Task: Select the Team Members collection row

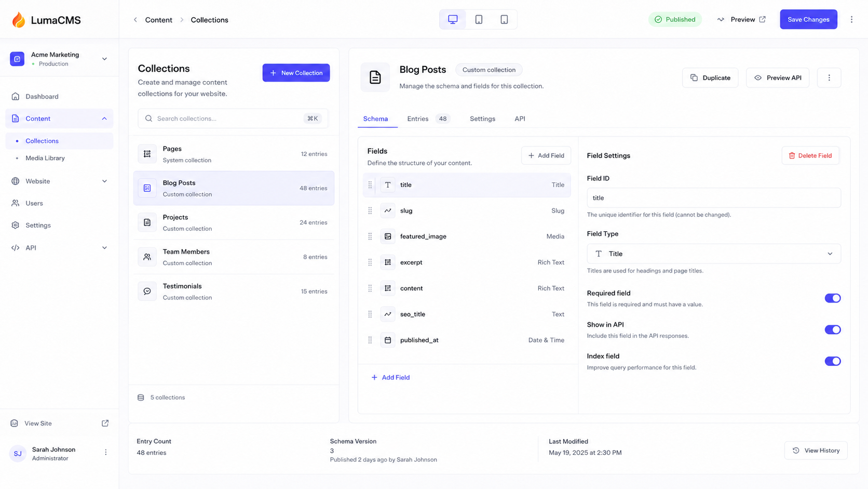Action: click(x=234, y=257)
